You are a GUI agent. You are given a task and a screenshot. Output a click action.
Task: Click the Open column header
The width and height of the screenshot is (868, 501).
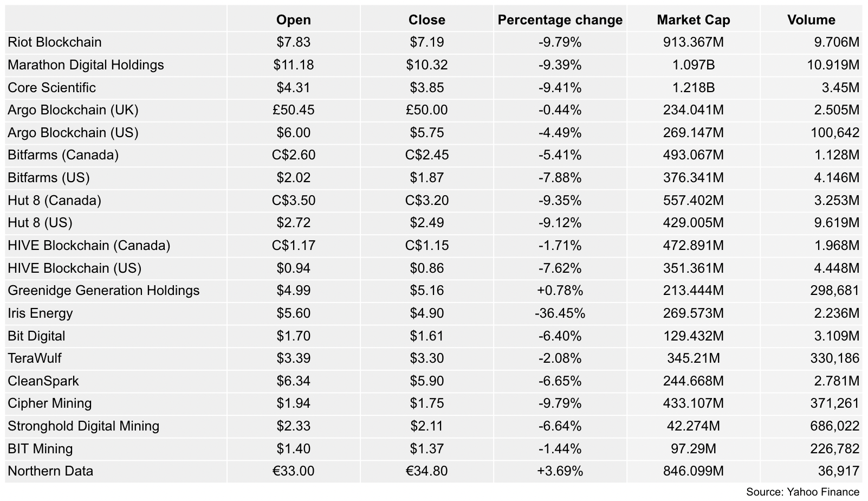tap(293, 20)
